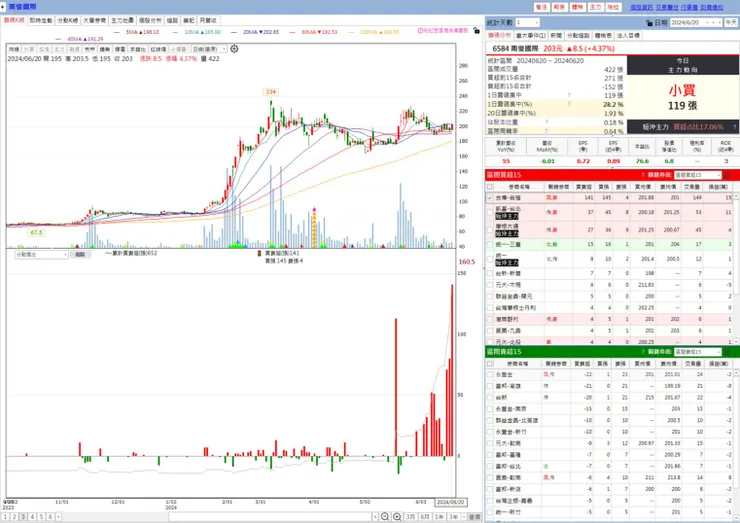740x523 pixels.
Task: Select page button 1 at the bottom left
Action: [6, 517]
